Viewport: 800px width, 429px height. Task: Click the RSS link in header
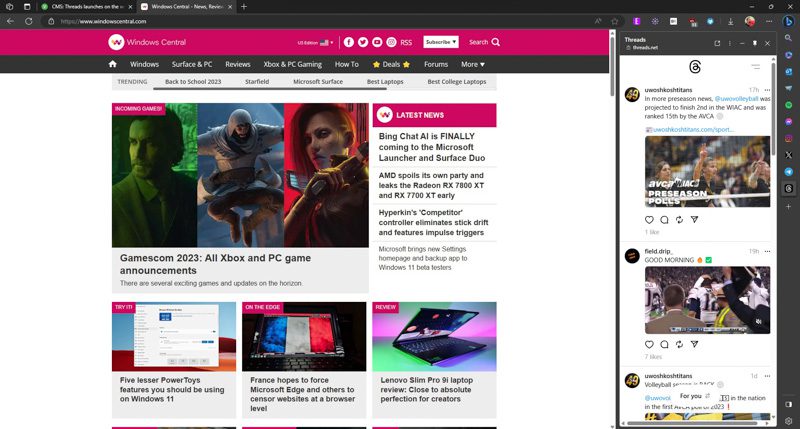(406, 43)
